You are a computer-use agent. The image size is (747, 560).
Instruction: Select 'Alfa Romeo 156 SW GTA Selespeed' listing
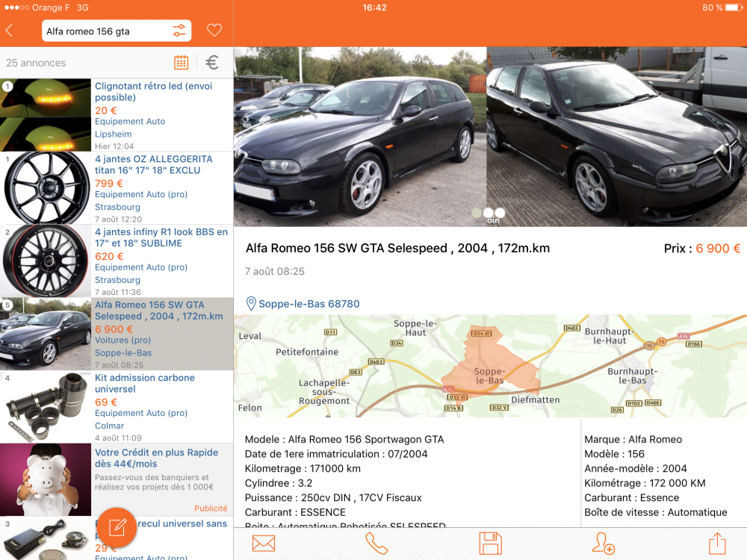pos(117,334)
